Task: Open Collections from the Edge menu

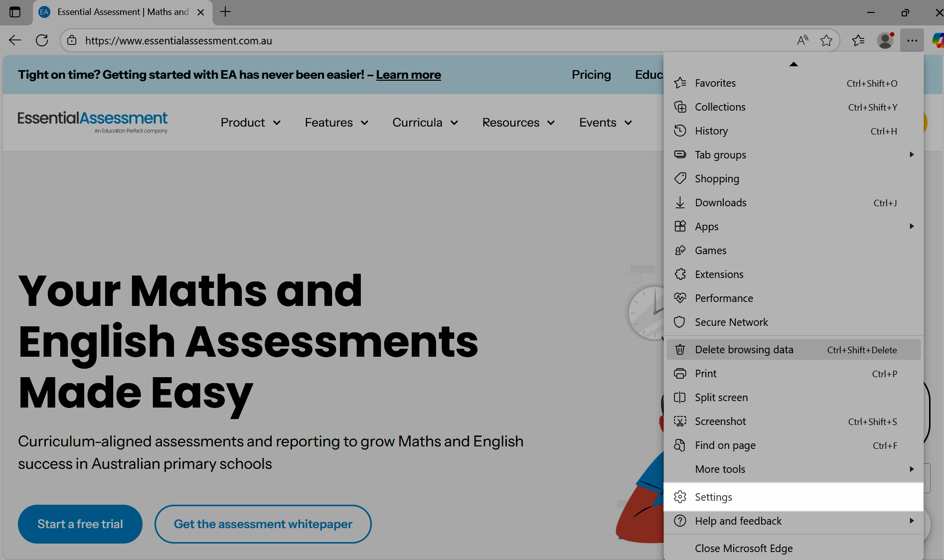Action: 793,107
